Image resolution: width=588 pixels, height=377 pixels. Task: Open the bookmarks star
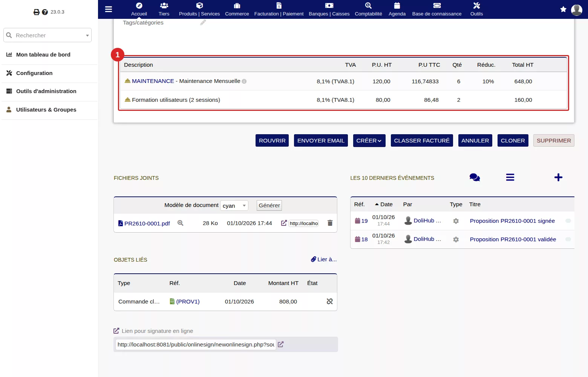pos(563,9)
